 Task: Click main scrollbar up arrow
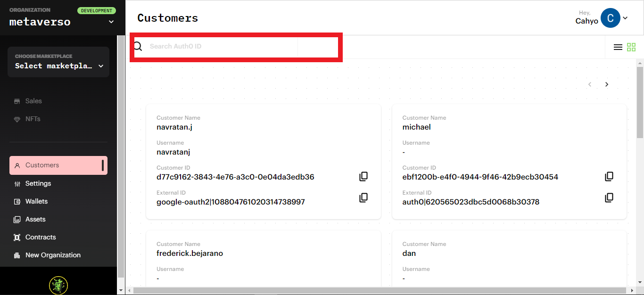point(640,63)
